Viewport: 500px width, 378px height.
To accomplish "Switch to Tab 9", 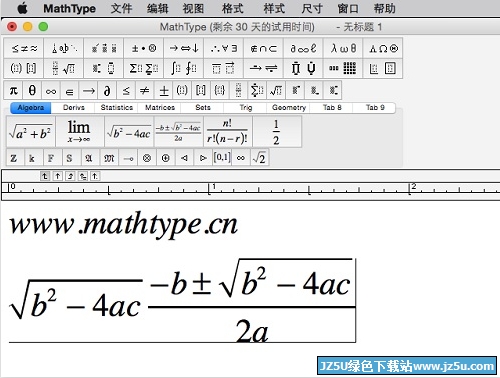I will [375, 107].
